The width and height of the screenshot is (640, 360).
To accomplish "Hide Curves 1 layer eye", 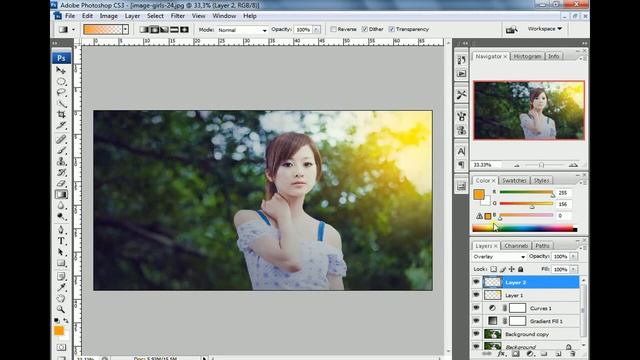I will 476,308.
